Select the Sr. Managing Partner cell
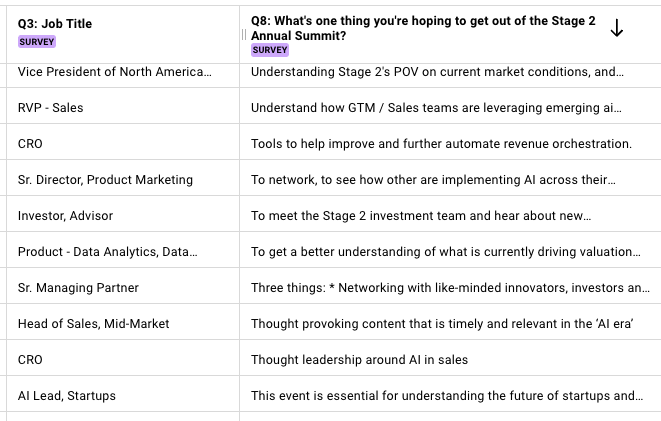Viewport: 661px width, 421px height. [78, 288]
